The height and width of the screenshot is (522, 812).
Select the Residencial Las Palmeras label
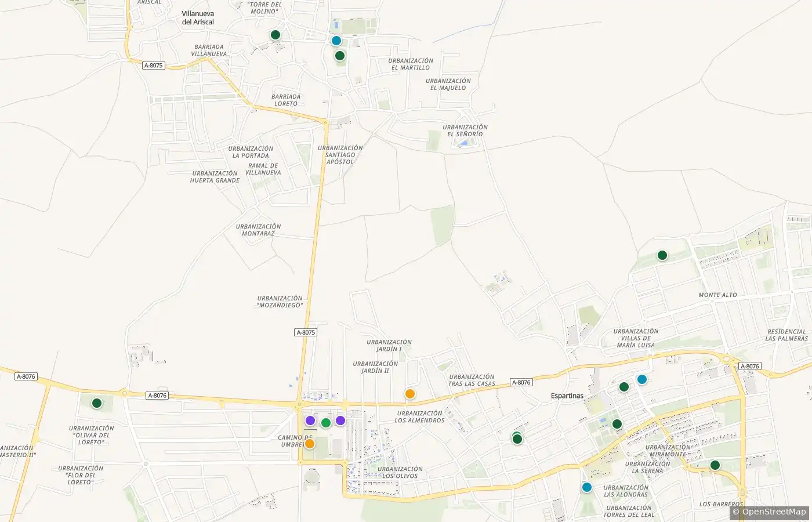786,335
